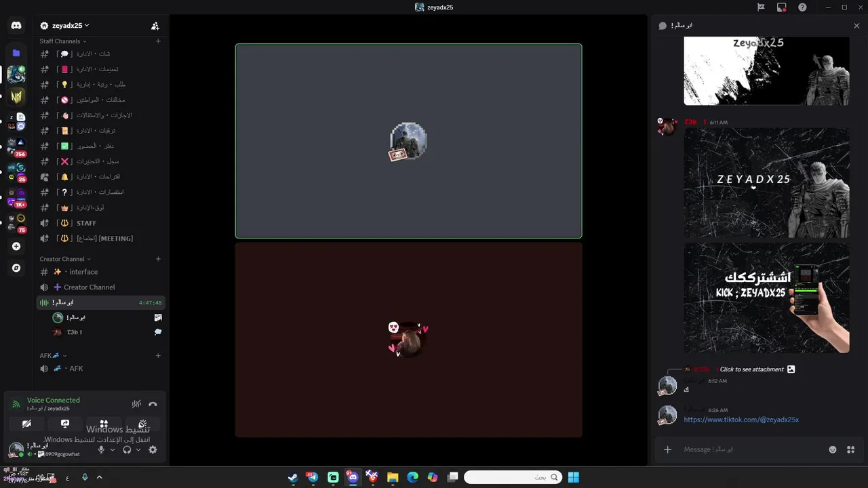Join the STAFF voice channel
This screenshot has height=488, width=868.
[100, 223]
